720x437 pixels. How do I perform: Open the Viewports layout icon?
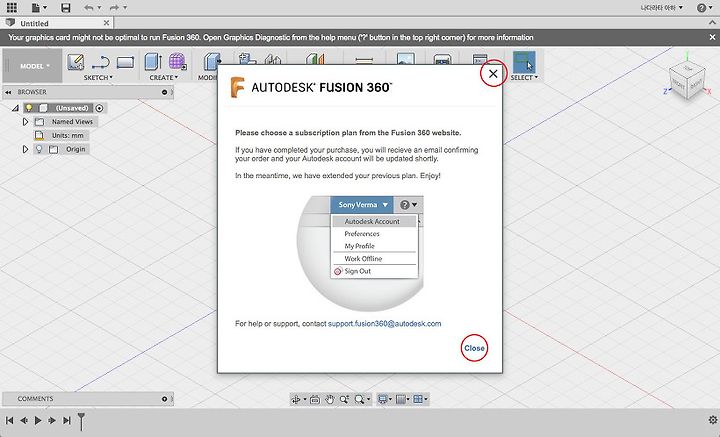tap(417, 399)
